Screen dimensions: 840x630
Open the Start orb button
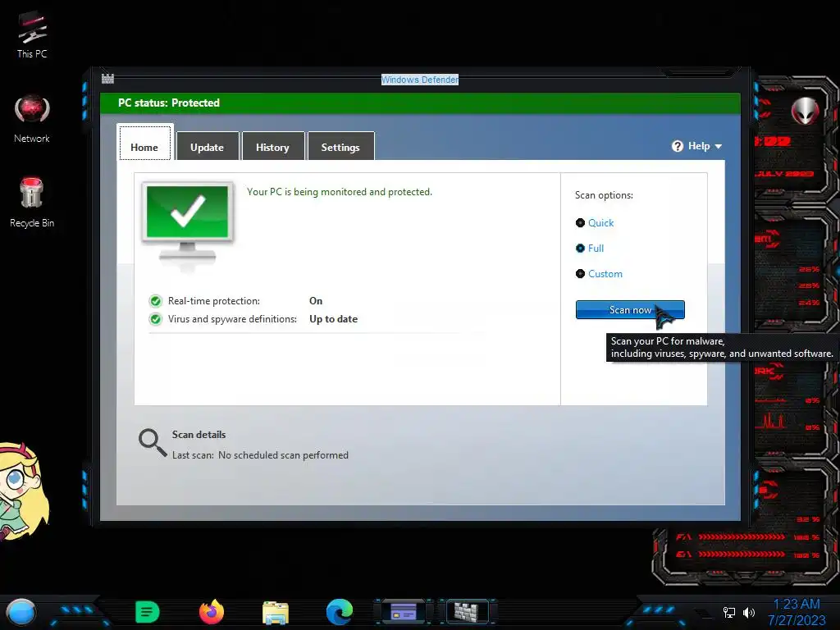click(21, 612)
